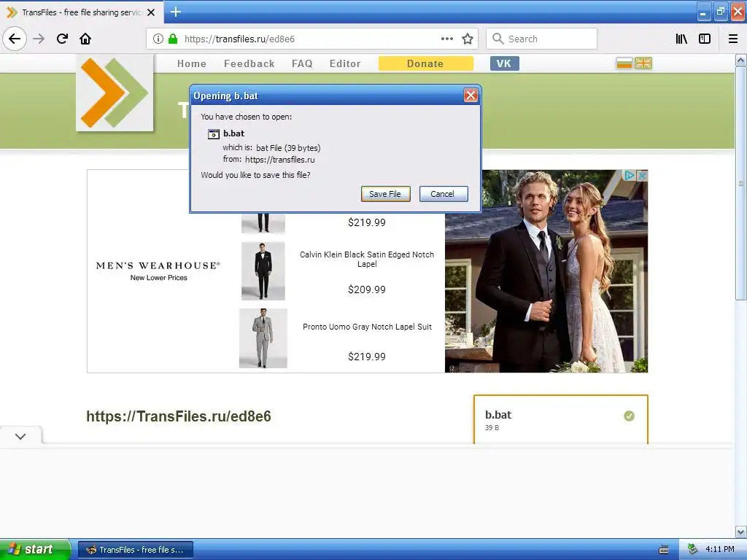This screenshot has width=747, height=560.
Task: Click the b.bat file icon in dialog
Action: [214, 134]
